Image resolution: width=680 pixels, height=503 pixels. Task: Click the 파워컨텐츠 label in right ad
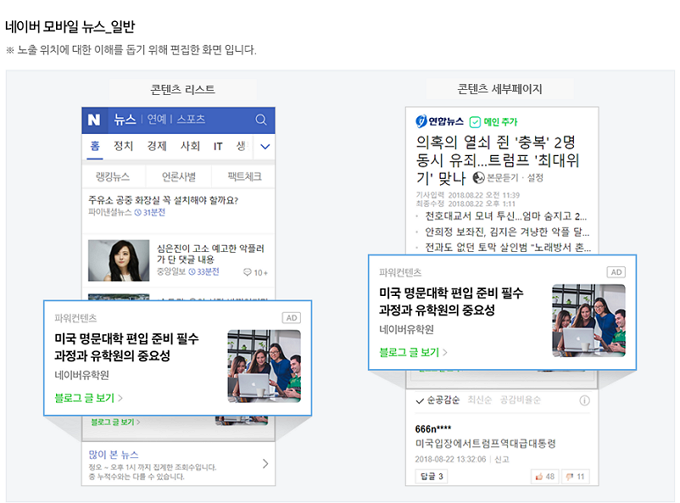click(400, 273)
